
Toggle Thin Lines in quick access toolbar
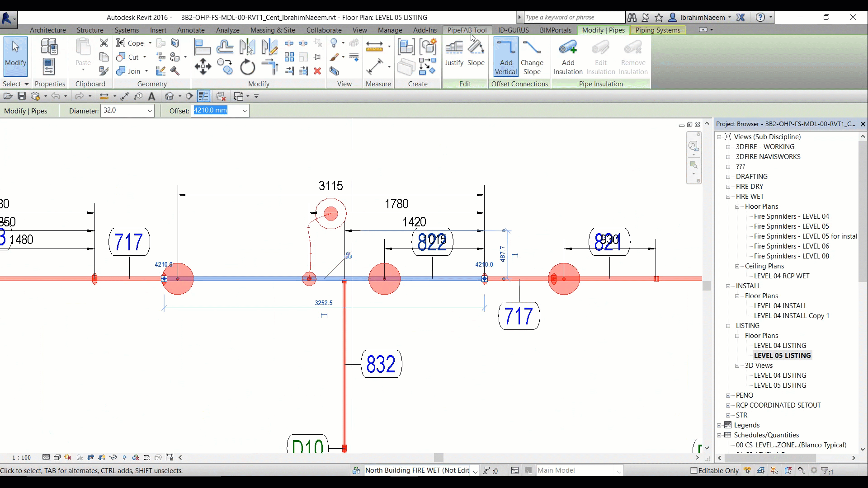(203, 96)
